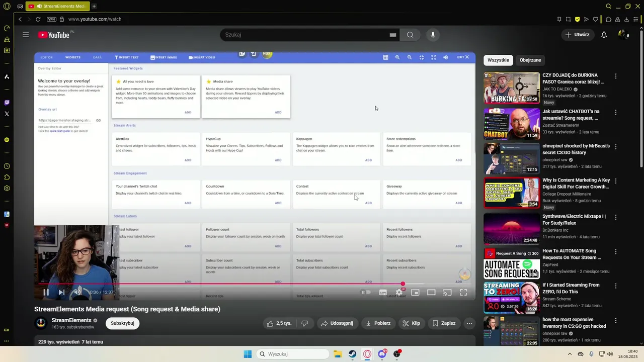
Task: Reload the browser page
Action: 38,19
